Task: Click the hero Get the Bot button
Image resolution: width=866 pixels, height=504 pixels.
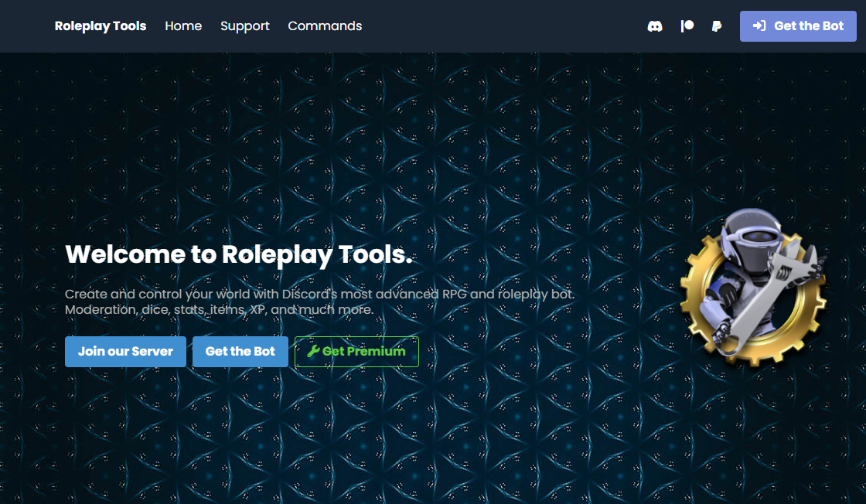Action: pos(240,351)
